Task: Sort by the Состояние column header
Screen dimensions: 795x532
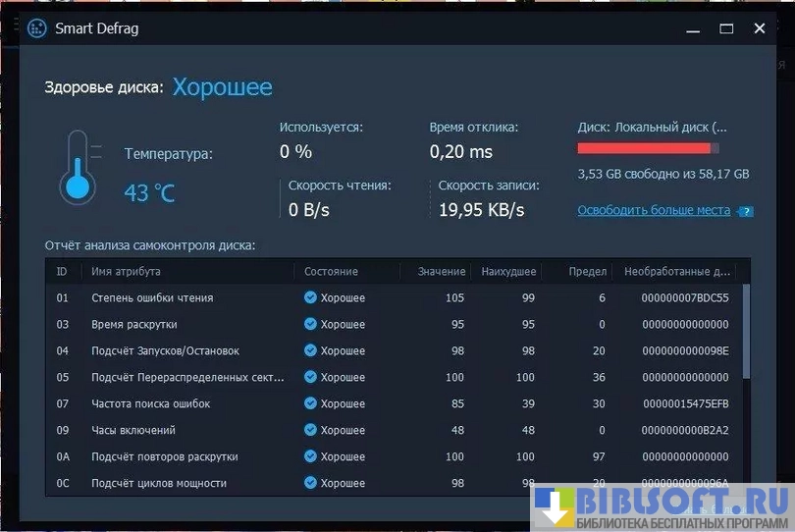Action: tap(331, 271)
